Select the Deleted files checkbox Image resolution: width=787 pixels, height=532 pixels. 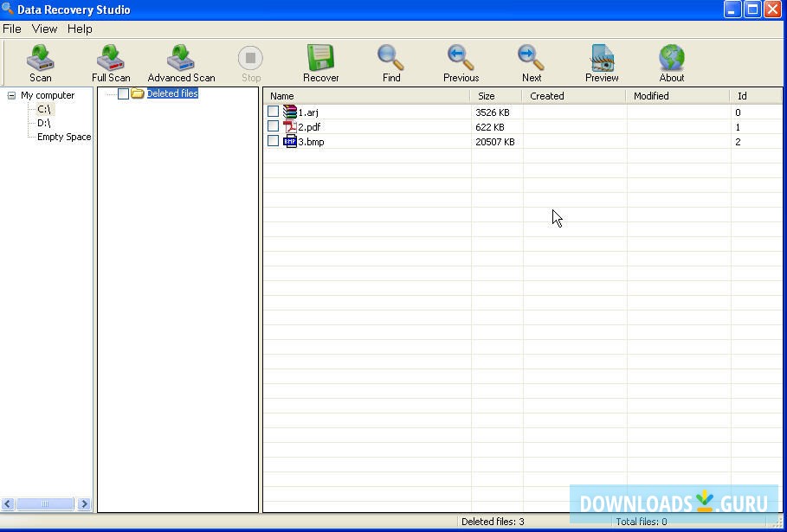[x=123, y=93]
